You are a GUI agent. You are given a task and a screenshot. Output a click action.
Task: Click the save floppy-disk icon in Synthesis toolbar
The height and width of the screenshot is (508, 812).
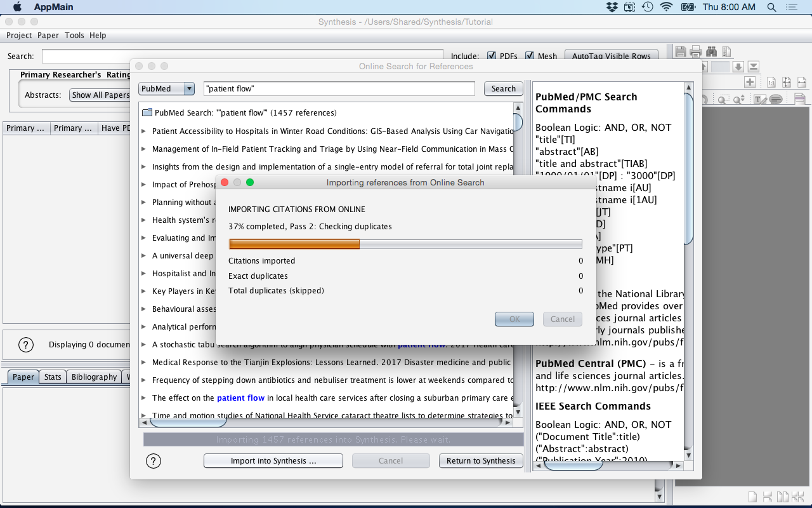(x=681, y=51)
